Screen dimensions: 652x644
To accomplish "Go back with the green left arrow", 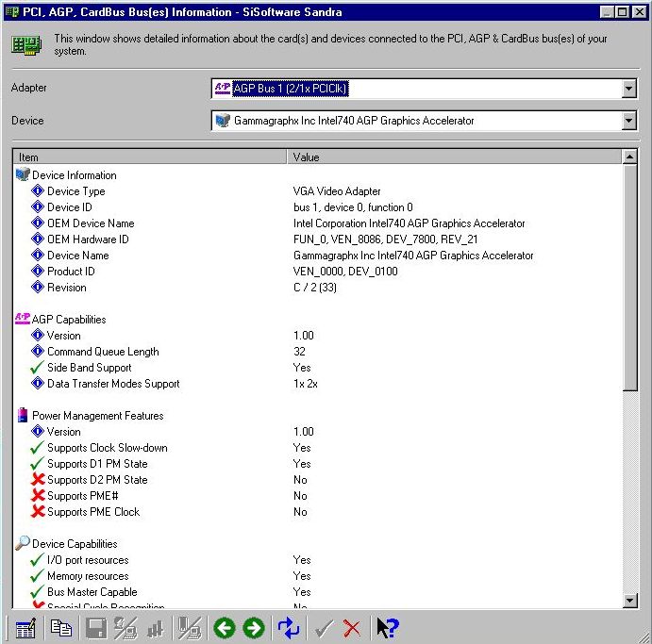I will pos(225,628).
